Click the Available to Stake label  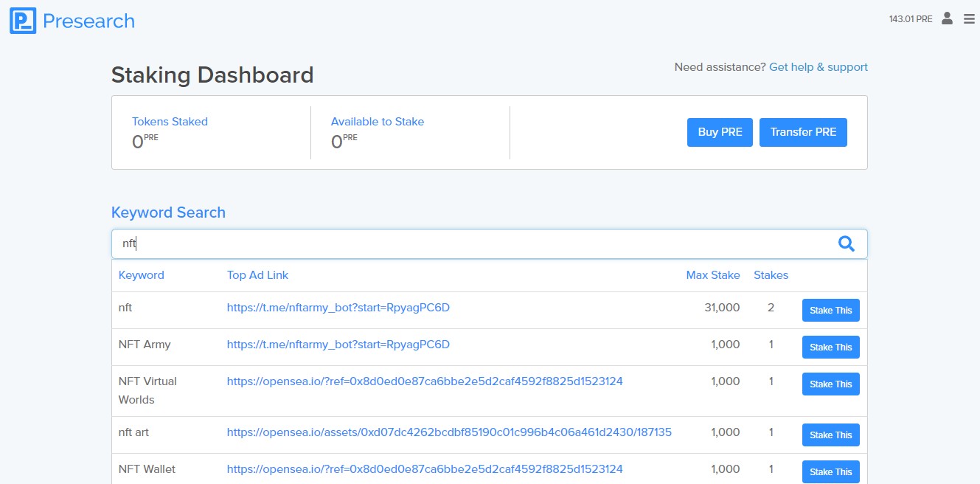378,122
